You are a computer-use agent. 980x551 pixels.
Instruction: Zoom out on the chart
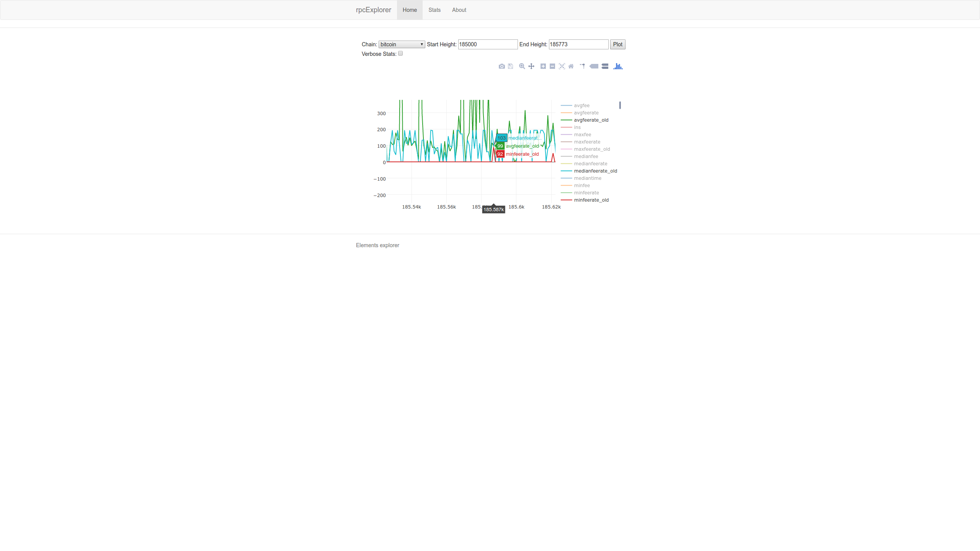coord(552,66)
